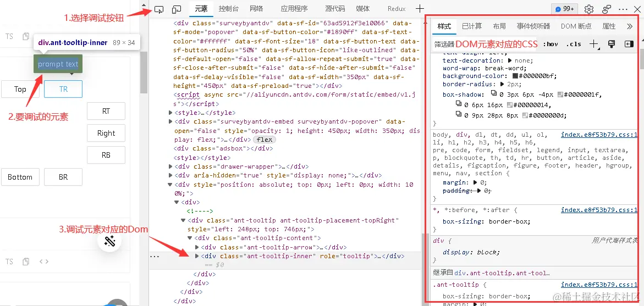Screen dimensions: 644x306
Task: Open DevTools settings gear
Action: click(589, 9)
